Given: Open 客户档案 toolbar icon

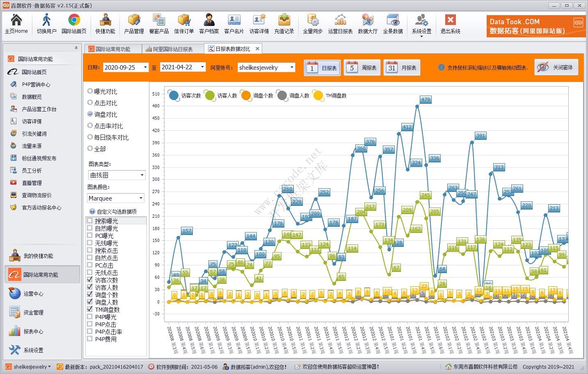Looking at the screenshot, I should (x=209, y=23).
